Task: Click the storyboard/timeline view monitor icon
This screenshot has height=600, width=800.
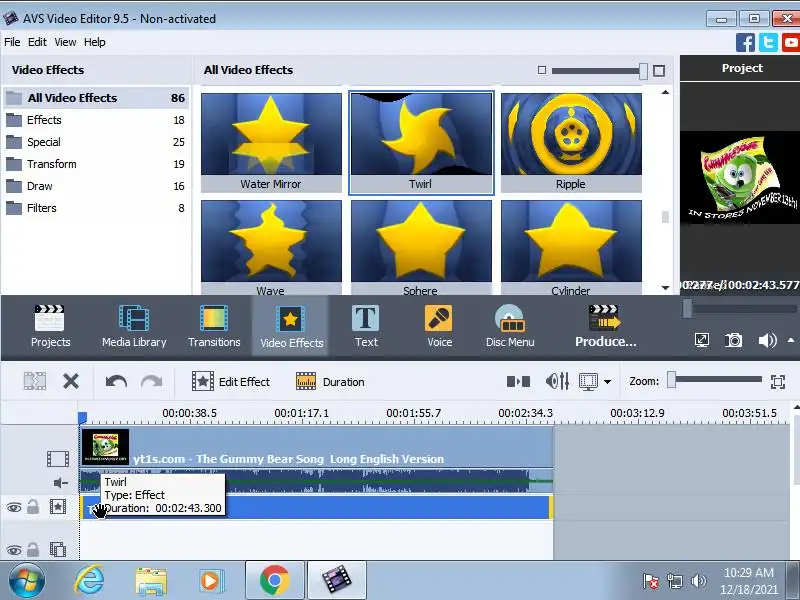Action: (x=588, y=382)
